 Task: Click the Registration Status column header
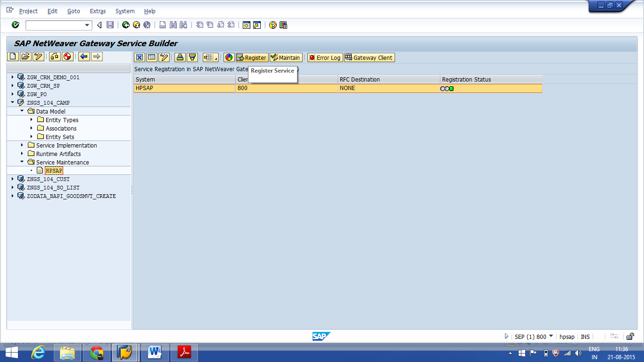[x=491, y=79]
